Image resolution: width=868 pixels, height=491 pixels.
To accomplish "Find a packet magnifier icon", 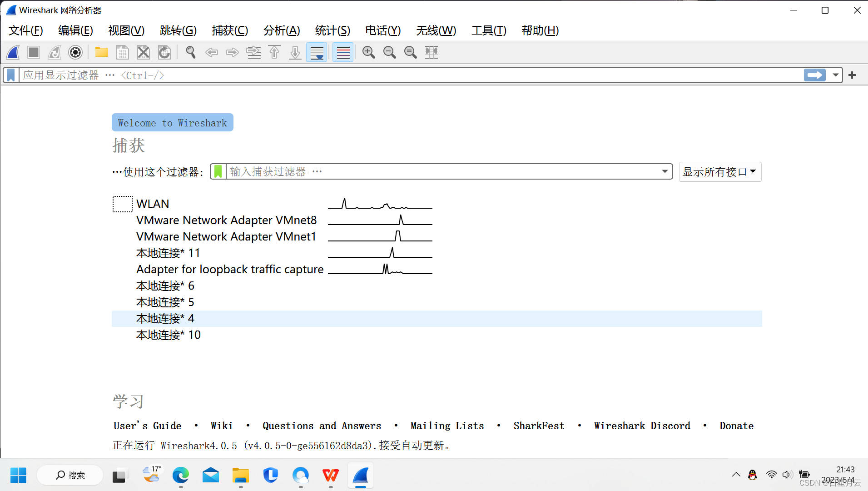I will [x=191, y=52].
